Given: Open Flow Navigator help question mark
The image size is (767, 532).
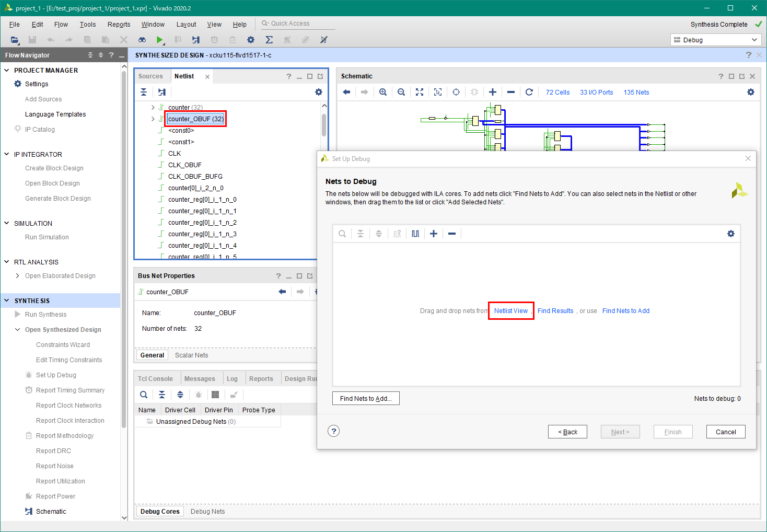Looking at the screenshot, I should coord(111,55).
